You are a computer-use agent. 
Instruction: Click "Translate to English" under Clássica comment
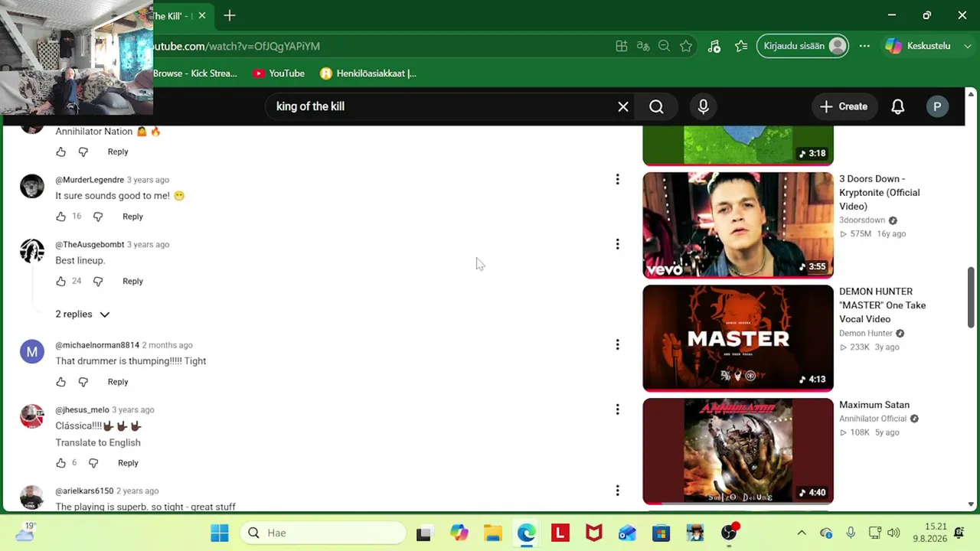point(98,442)
